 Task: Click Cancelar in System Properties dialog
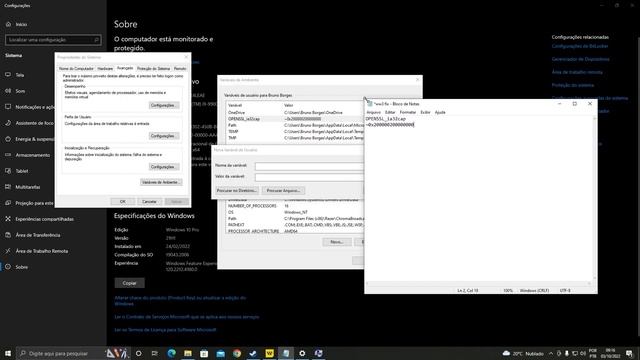149,202
